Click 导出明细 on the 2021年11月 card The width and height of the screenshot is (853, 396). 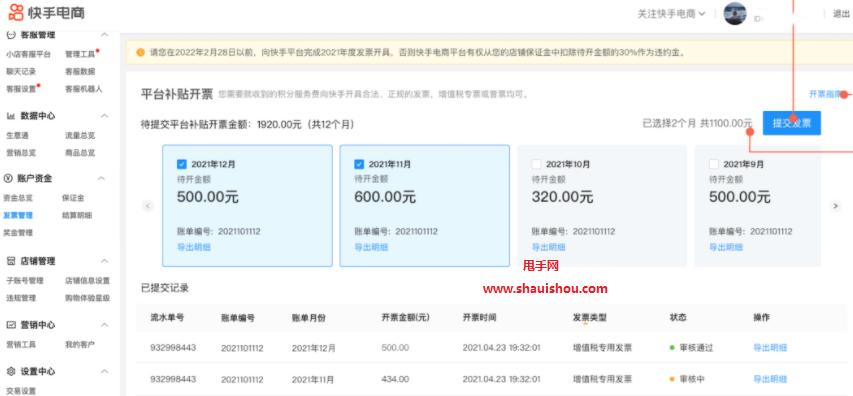point(371,248)
